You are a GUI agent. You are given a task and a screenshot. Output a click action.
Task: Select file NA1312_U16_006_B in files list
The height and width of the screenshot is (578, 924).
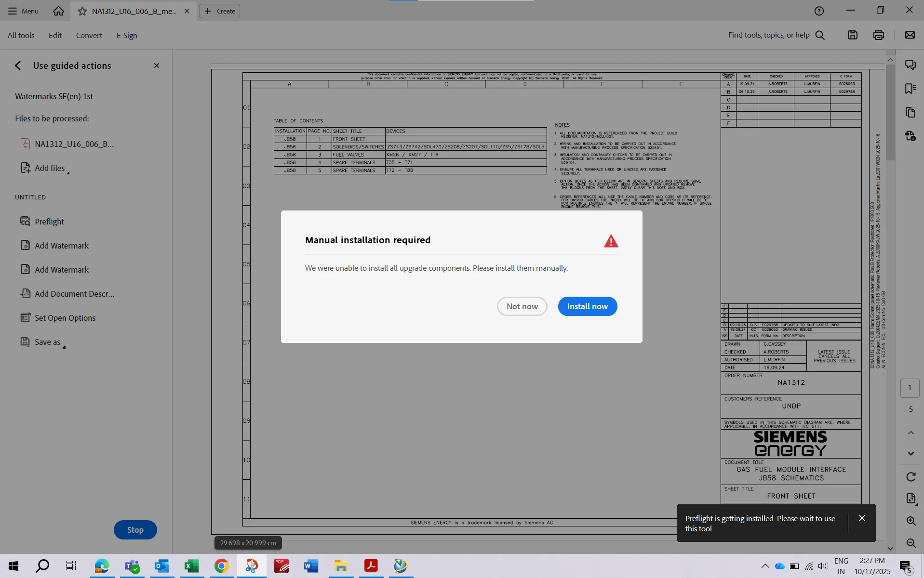point(67,144)
